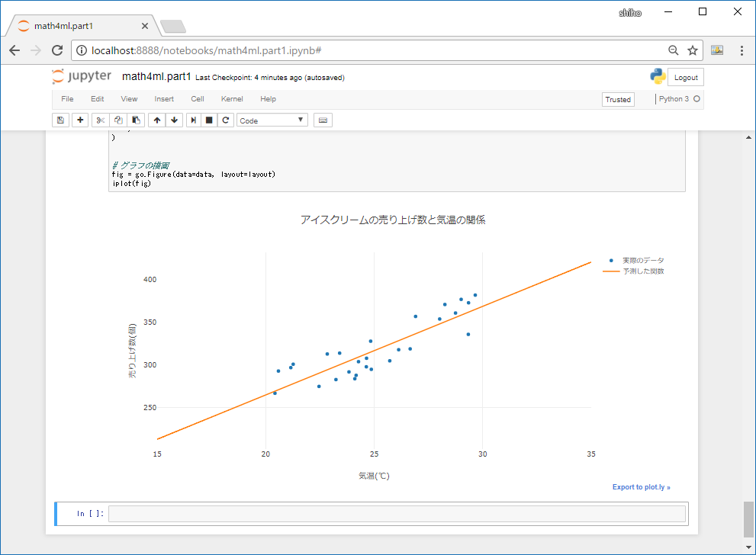
Task: Click the scrollbar up arrow
Action: [x=748, y=136]
